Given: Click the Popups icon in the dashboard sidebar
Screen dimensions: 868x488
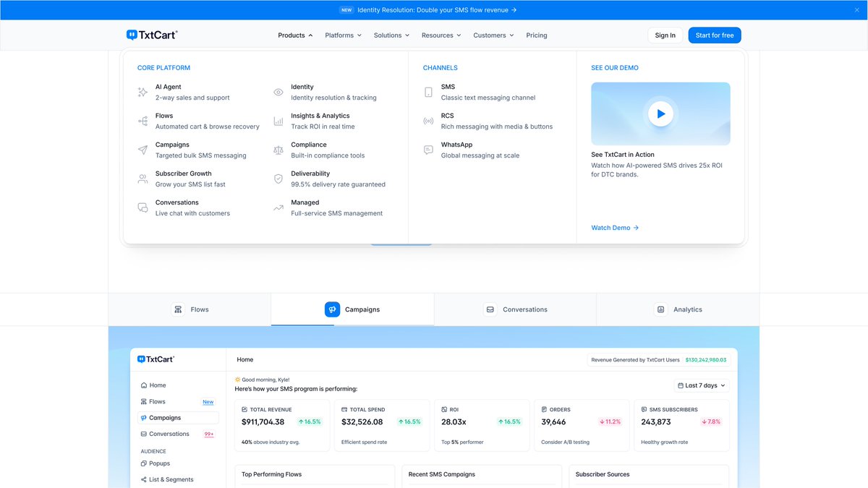Looking at the screenshot, I should [144, 463].
